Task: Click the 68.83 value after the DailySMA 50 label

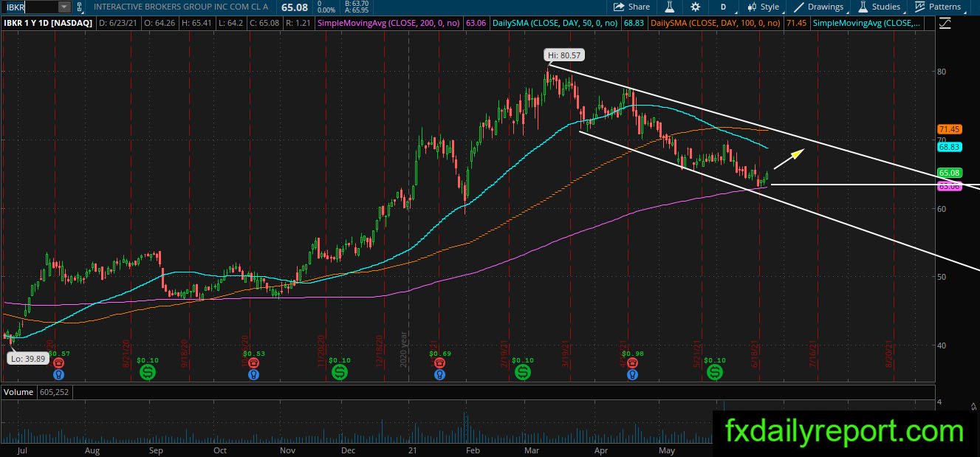Action: click(634, 23)
